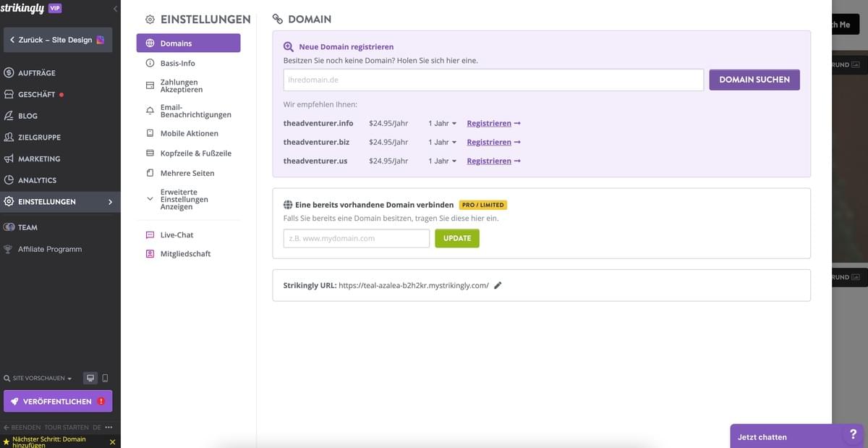
Task: Open the Blog section icon
Action: 7,115
